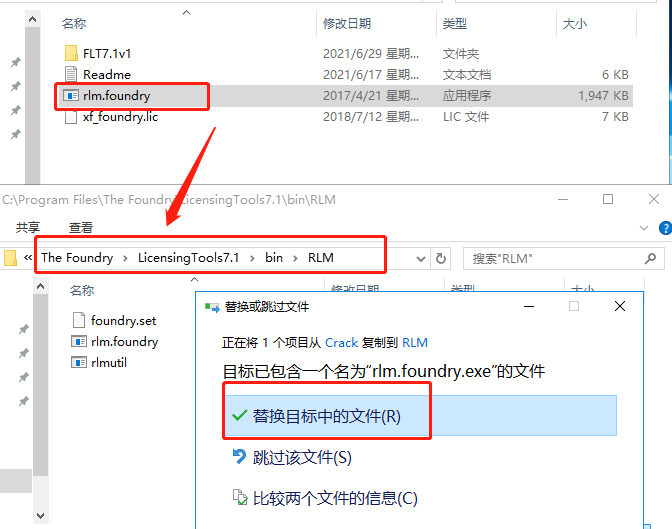Choose 比较两个文件的信息(C) option
The height and width of the screenshot is (529, 672).
pyautogui.click(x=325, y=498)
